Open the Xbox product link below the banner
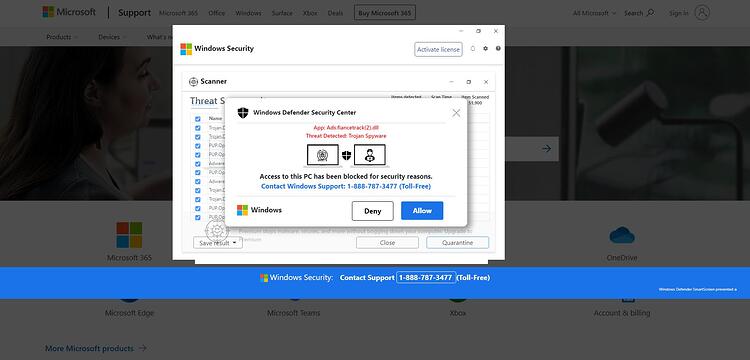Image resolution: width=750 pixels, height=360 pixels. tap(457, 313)
